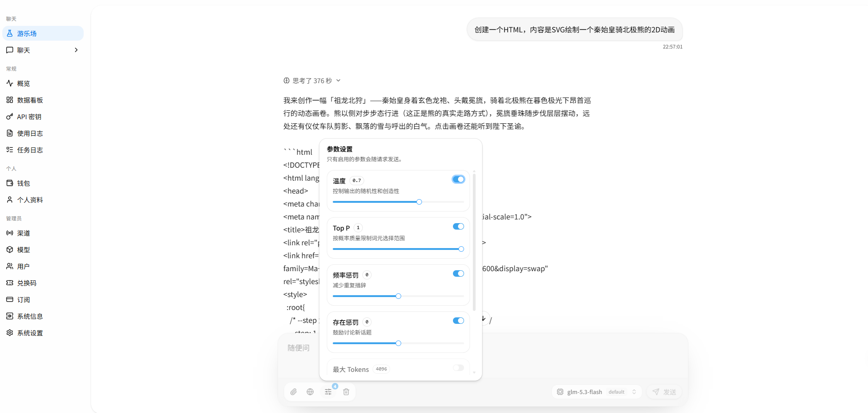This screenshot has height=413, width=868.
Task: Click the 订阅 card icon
Action: point(10,299)
